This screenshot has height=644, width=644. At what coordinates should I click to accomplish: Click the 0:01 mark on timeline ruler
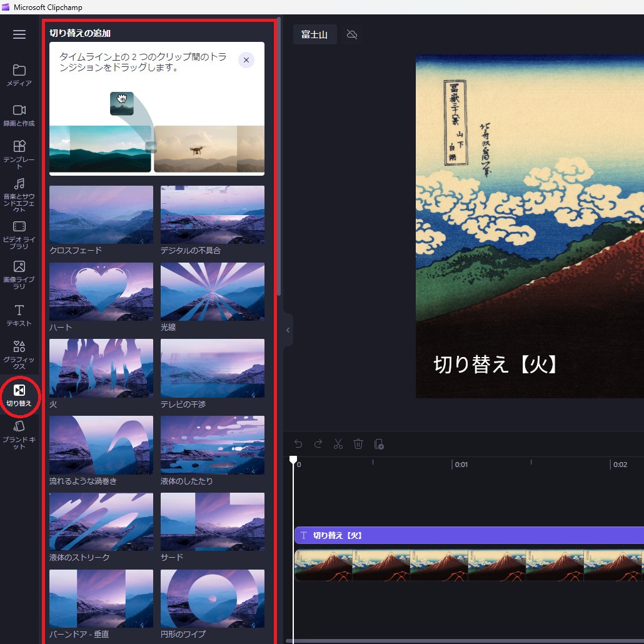click(461, 465)
